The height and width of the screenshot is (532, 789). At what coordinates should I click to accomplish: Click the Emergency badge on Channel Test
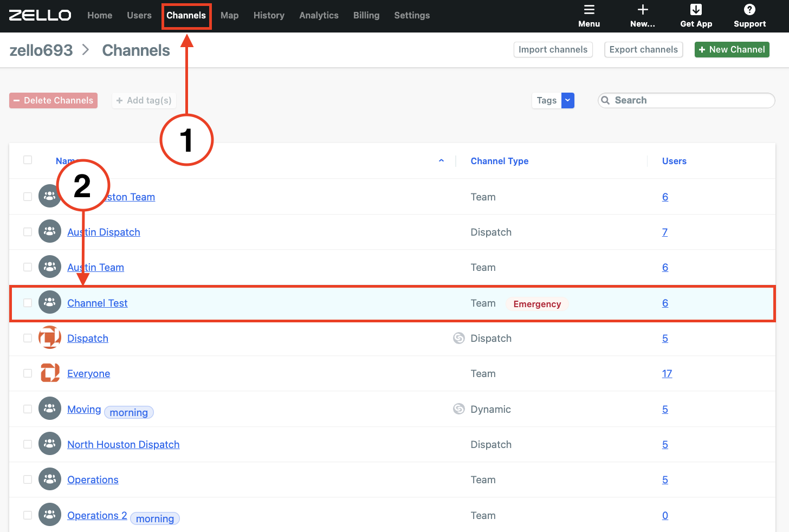pos(537,304)
